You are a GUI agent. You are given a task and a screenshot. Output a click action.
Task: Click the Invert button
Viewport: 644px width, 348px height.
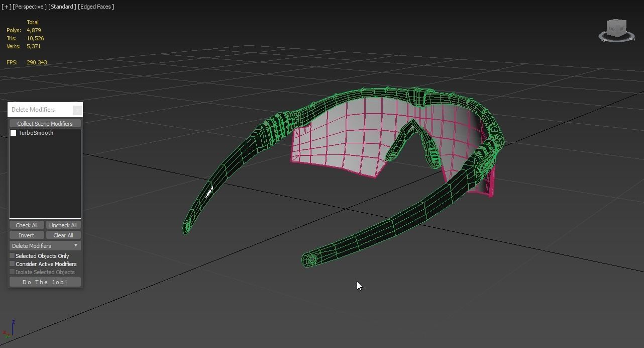[27, 235]
